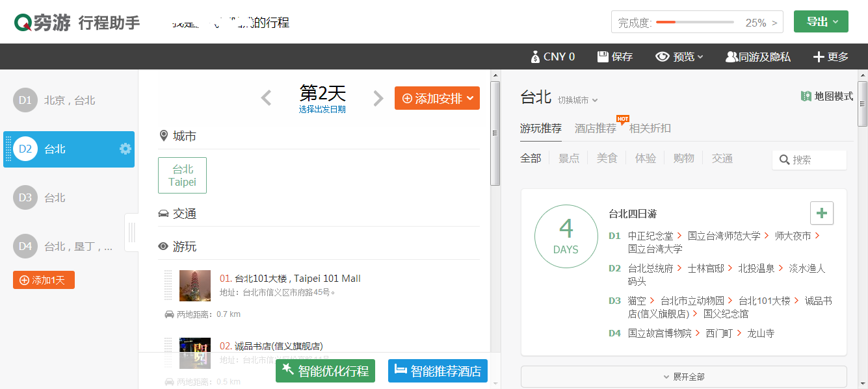
Task: Filter recommendations by 购物
Action: pos(684,158)
